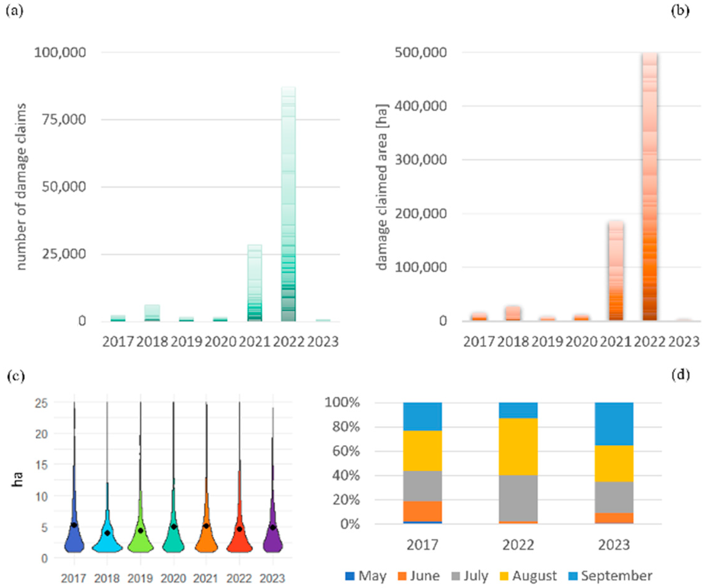Screen dimensions: 709x588
Task: Click the September segment of 2023 stacked bar
Action: point(614,424)
